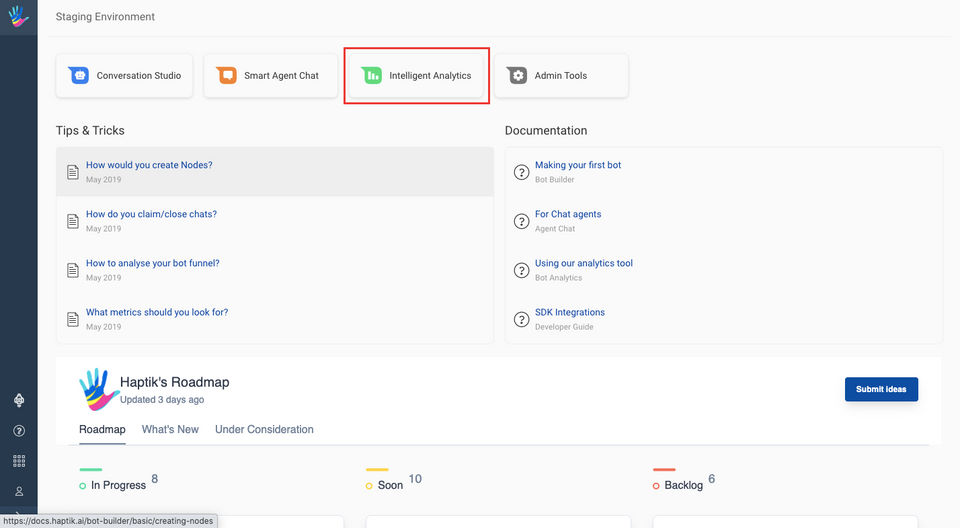The height and width of the screenshot is (528, 960).
Task: Switch to Under Consideration tab
Action: coord(264,430)
